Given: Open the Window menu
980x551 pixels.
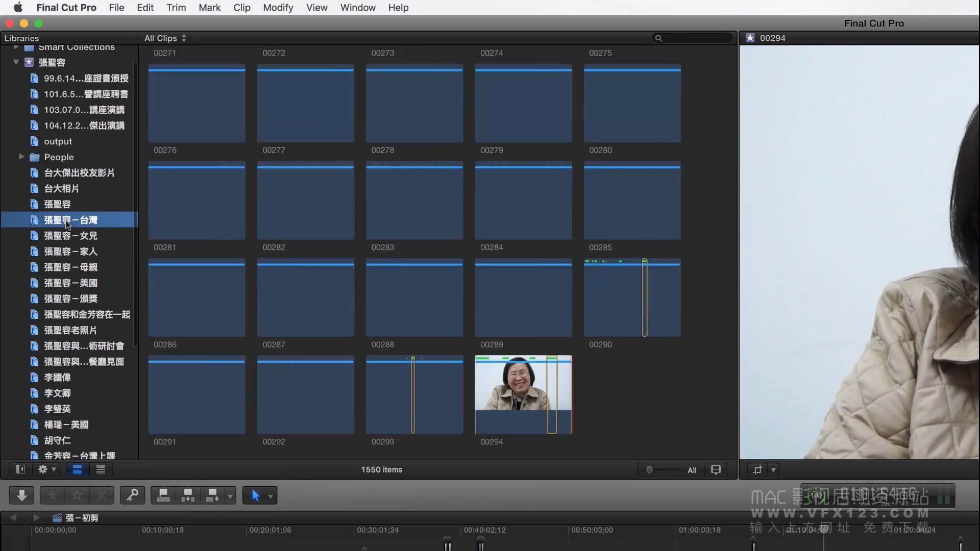Looking at the screenshot, I should [x=357, y=7].
